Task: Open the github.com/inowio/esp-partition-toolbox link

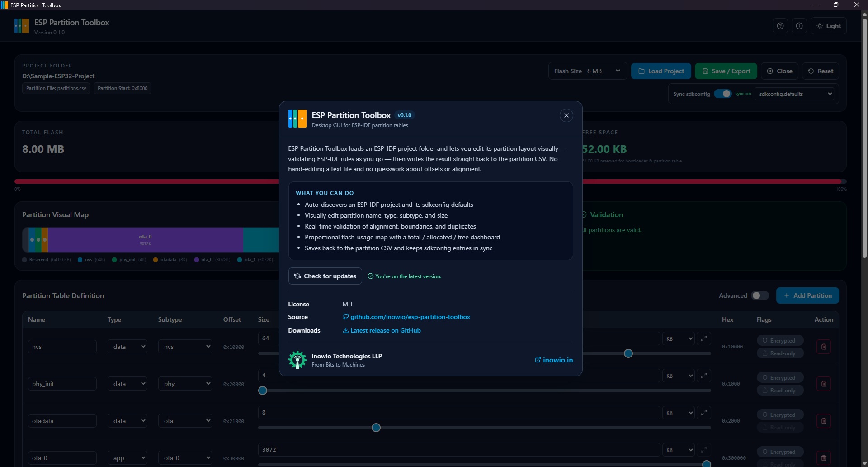Action: [406, 317]
